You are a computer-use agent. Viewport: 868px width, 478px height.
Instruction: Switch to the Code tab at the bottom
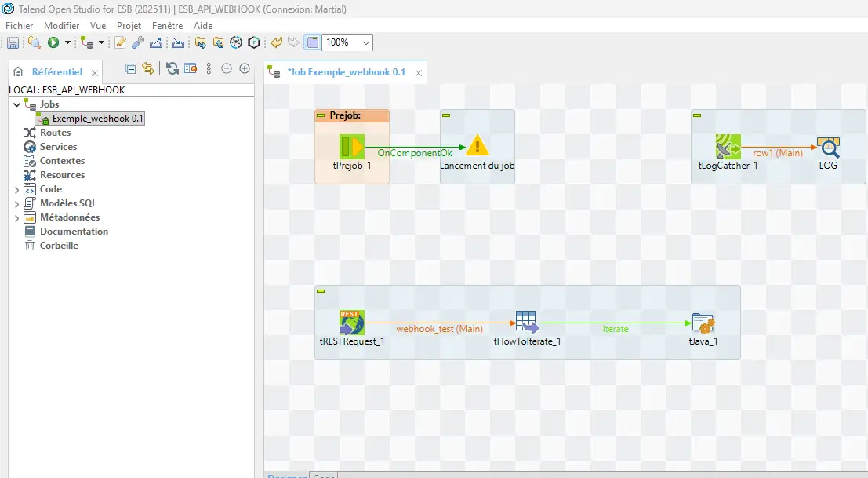pyautogui.click(x=323, y=475)
